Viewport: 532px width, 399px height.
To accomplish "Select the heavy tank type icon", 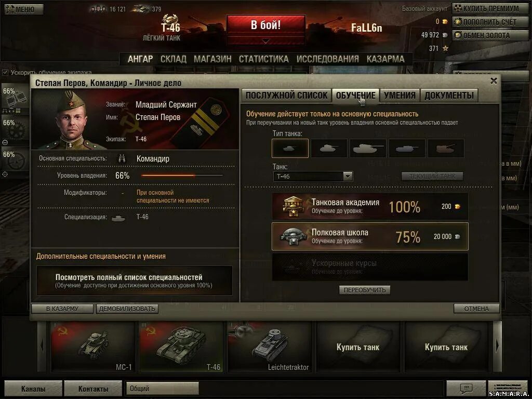I will [368, 148].
